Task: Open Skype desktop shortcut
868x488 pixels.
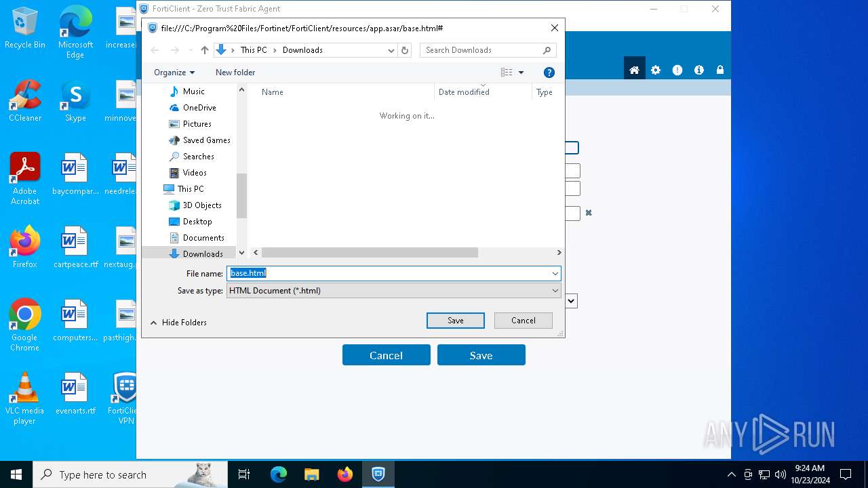Action: pyautogui.click(x=75, y=101)
